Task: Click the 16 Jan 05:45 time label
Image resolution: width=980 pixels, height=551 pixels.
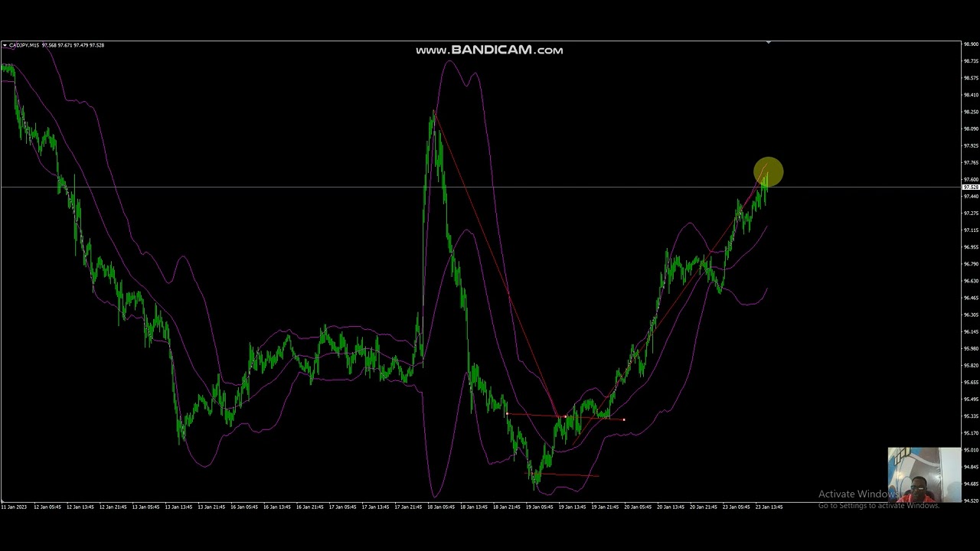Action: (x=243, y=507)
